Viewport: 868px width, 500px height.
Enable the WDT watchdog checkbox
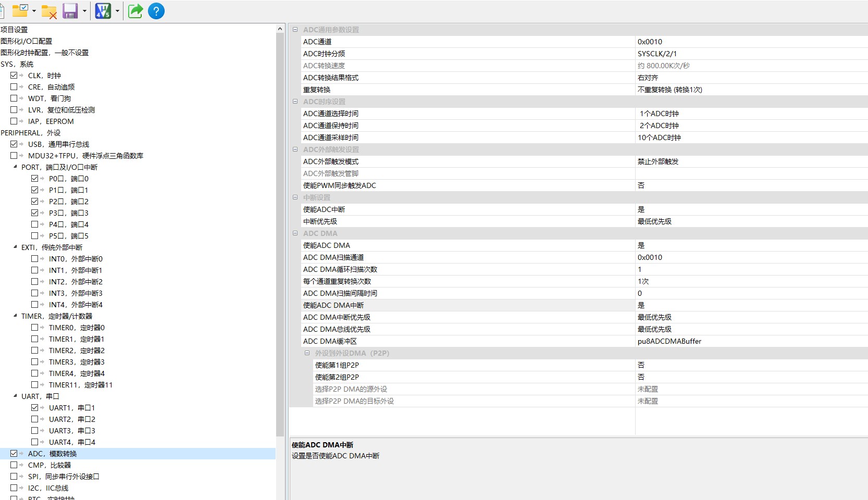click(14, 98)
